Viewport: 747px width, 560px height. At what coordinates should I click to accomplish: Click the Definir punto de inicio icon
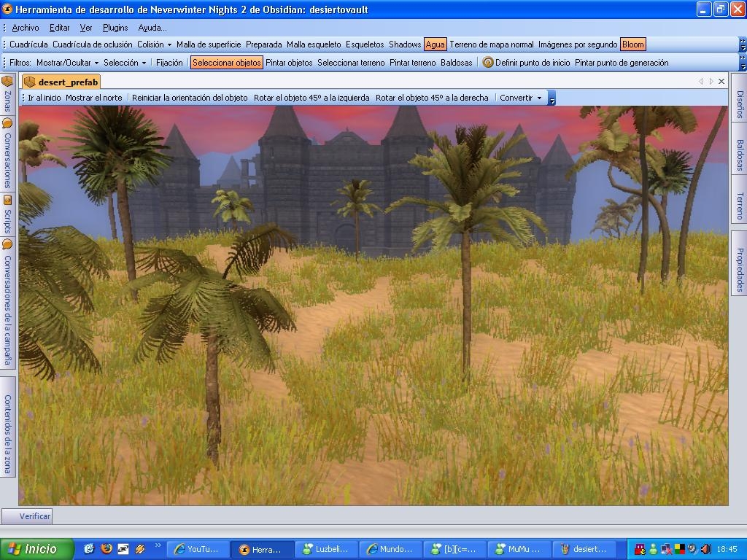tap(488, 63)
